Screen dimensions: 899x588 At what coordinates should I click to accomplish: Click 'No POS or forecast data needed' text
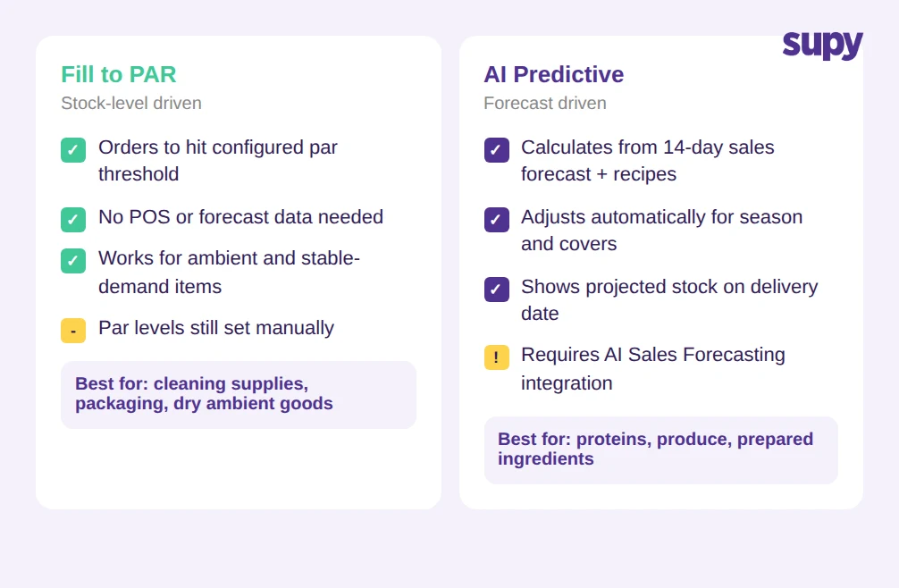240,217
